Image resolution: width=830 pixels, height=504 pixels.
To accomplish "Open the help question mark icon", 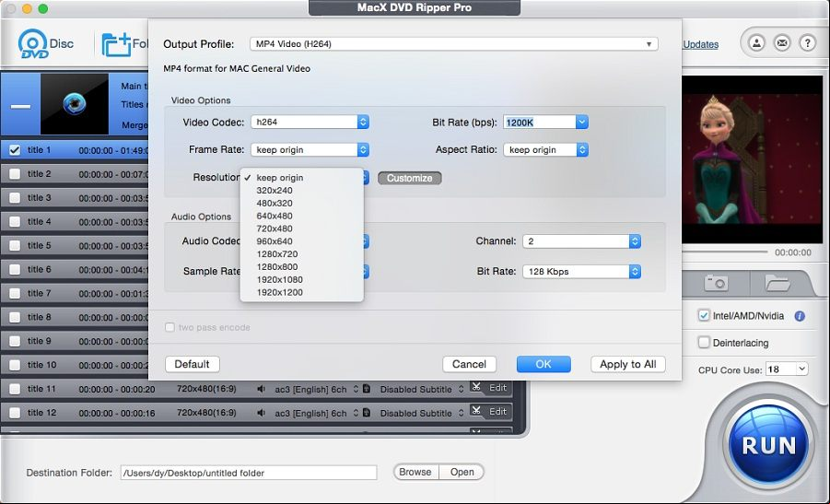I will [x=807, y=43].
